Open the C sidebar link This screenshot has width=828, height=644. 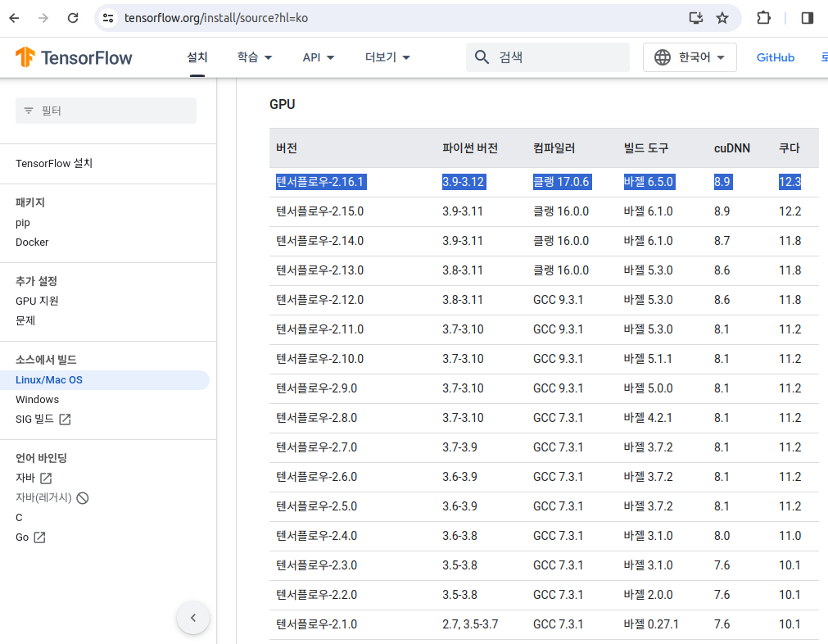pos(19,517)
